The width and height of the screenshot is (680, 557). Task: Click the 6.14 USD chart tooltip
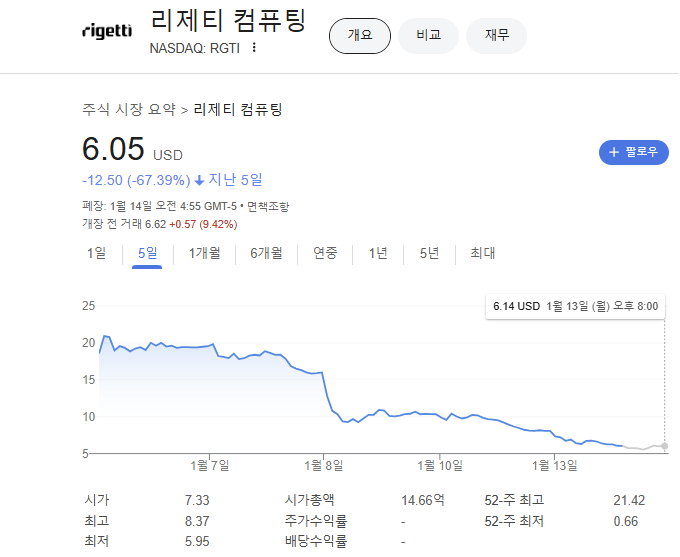coord(575,306)
